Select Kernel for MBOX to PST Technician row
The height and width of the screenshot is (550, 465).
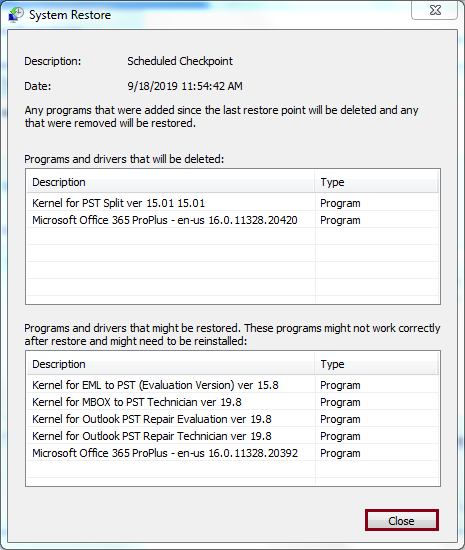(x=232, y=402)
